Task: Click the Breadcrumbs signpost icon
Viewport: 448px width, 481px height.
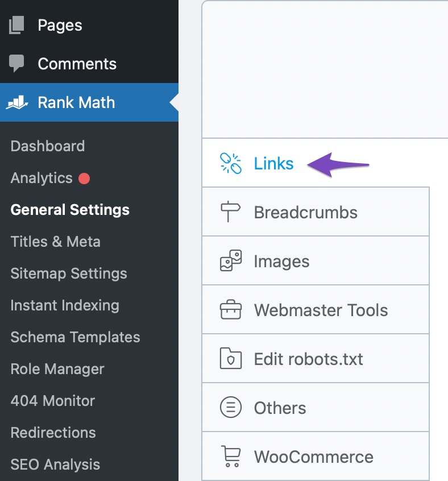Action: click(231, 212)
